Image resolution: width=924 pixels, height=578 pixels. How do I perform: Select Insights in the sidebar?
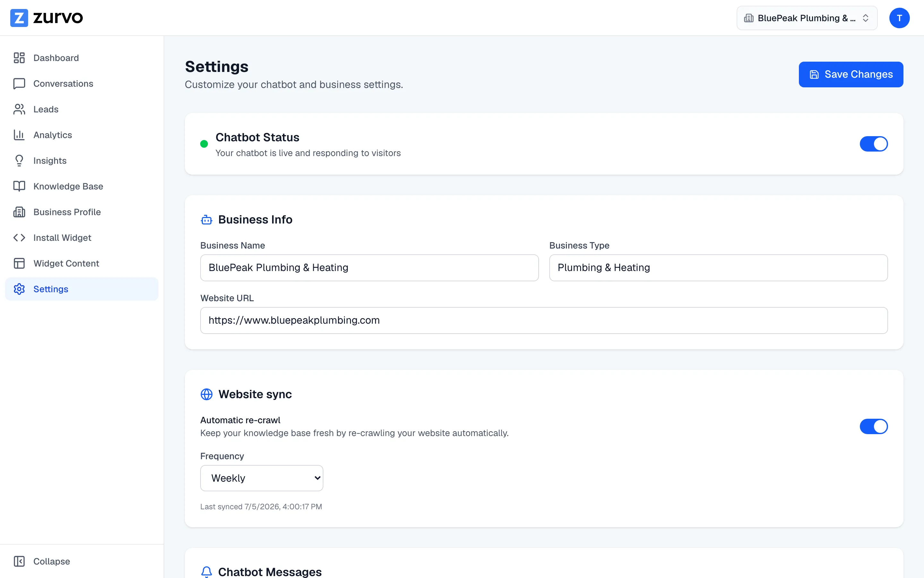[x=82, y=160]
